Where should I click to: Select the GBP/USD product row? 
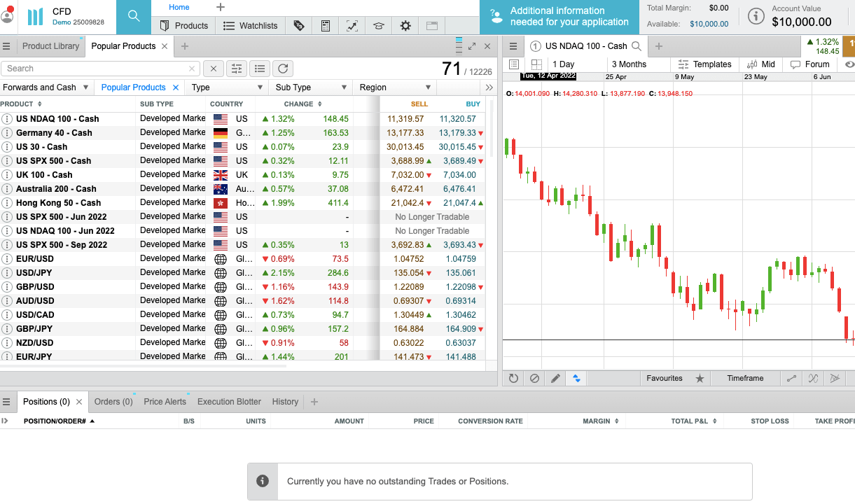[x=243, y=287]
